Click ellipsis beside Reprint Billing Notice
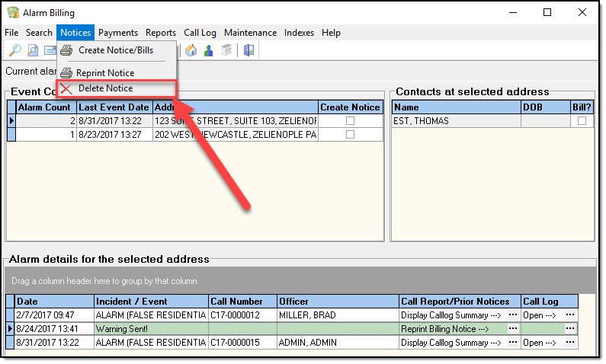Screen dimensions: 606x364 pos(513,329)
